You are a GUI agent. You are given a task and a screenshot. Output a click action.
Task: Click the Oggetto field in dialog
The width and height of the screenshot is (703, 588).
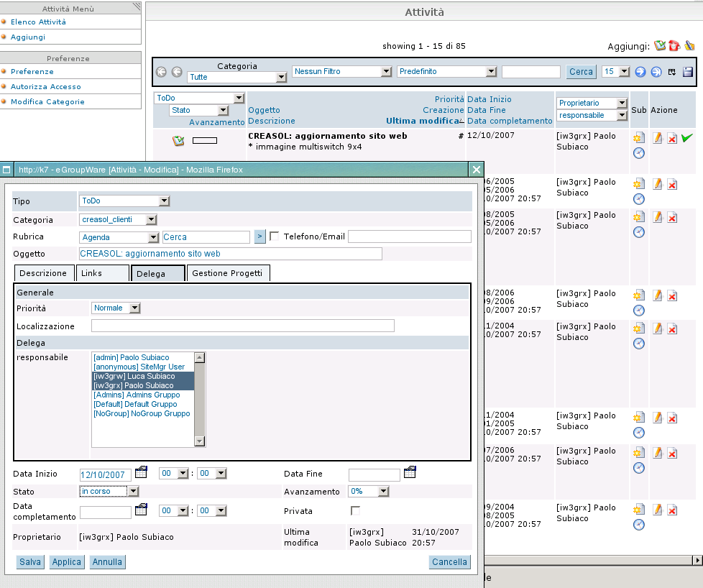click(231, 254)
